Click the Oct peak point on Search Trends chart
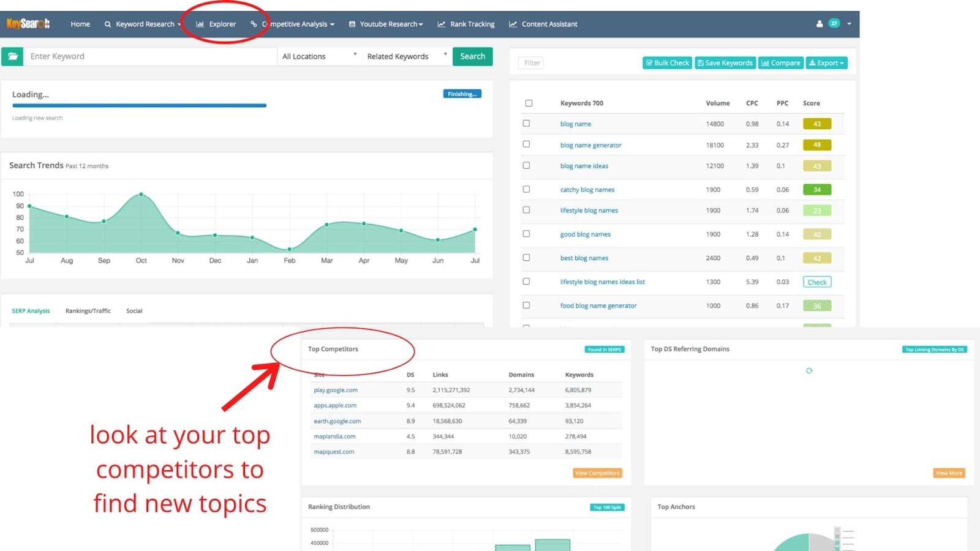The height and width of the screenshot is (551, 980). pos(141,194)
